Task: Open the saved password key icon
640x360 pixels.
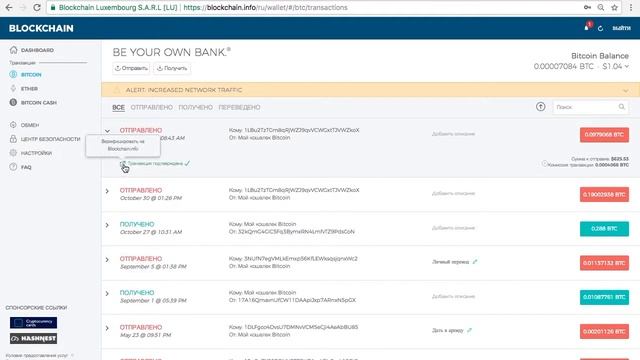Action: tap(587, 7)
